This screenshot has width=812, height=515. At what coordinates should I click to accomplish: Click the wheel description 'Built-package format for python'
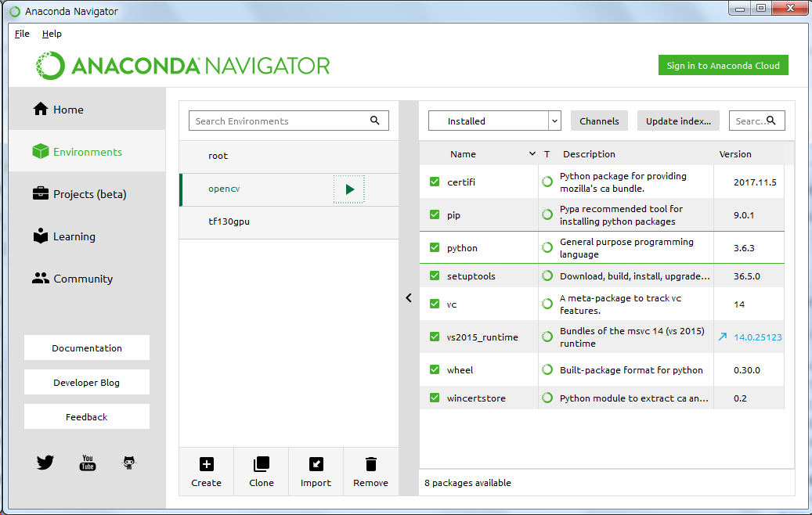click(631, 370)
